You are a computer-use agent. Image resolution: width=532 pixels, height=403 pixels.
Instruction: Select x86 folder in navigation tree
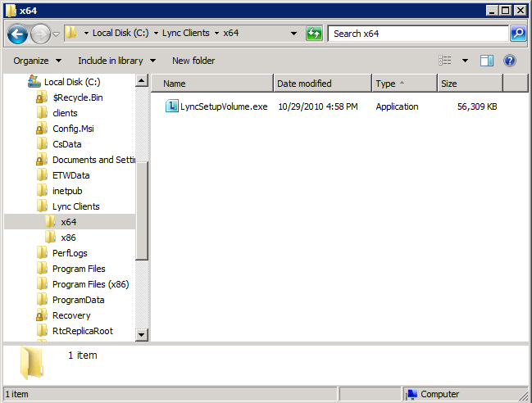(x=69, y=238)
